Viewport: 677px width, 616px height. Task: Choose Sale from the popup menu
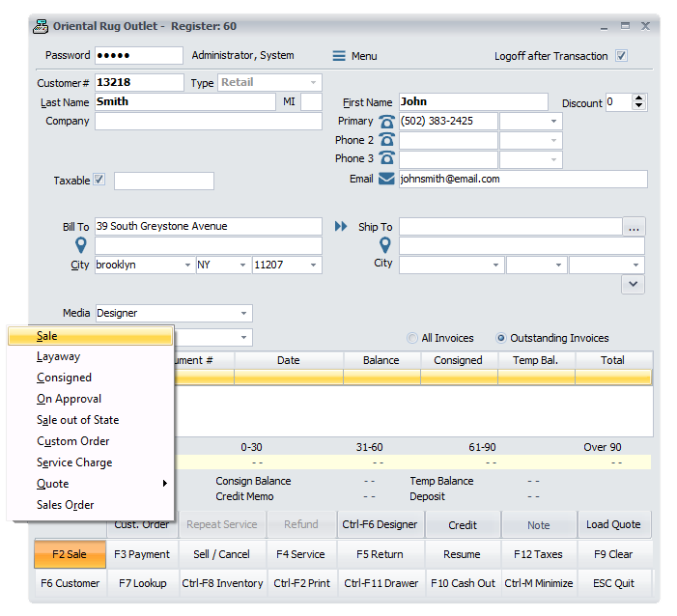point(90,336)
